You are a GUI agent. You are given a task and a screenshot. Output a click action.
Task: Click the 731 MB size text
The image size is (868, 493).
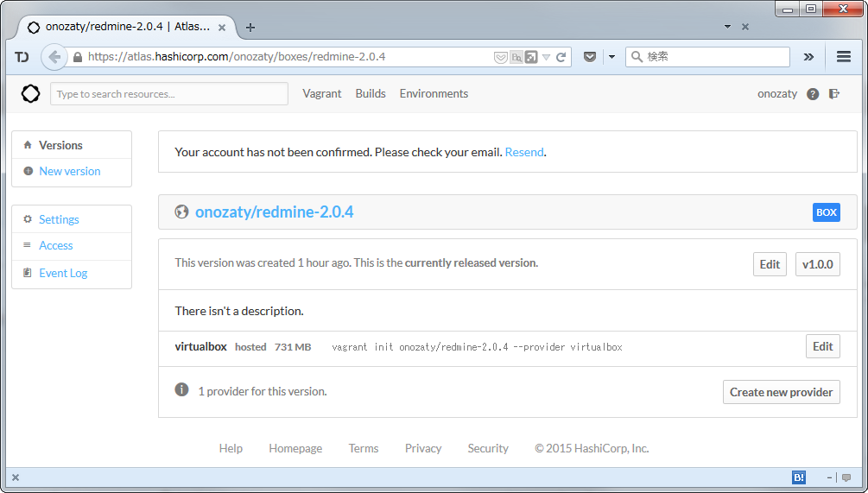293,347
